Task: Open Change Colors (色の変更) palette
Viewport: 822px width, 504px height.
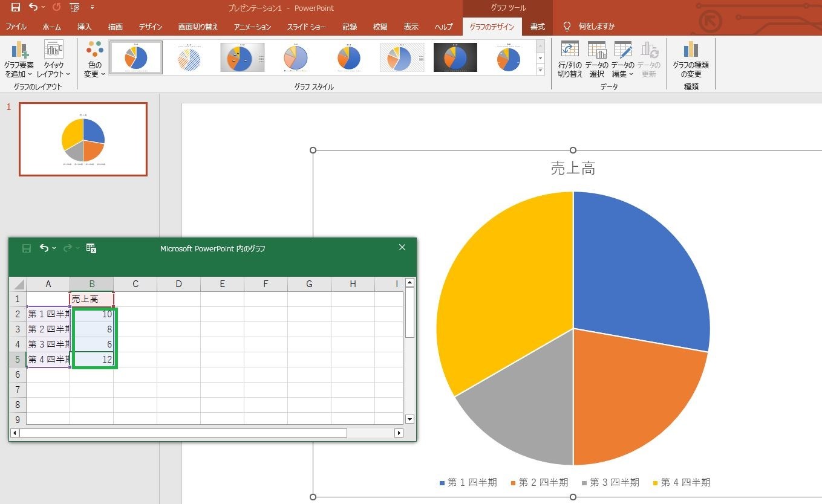Action: pos(94,59)
